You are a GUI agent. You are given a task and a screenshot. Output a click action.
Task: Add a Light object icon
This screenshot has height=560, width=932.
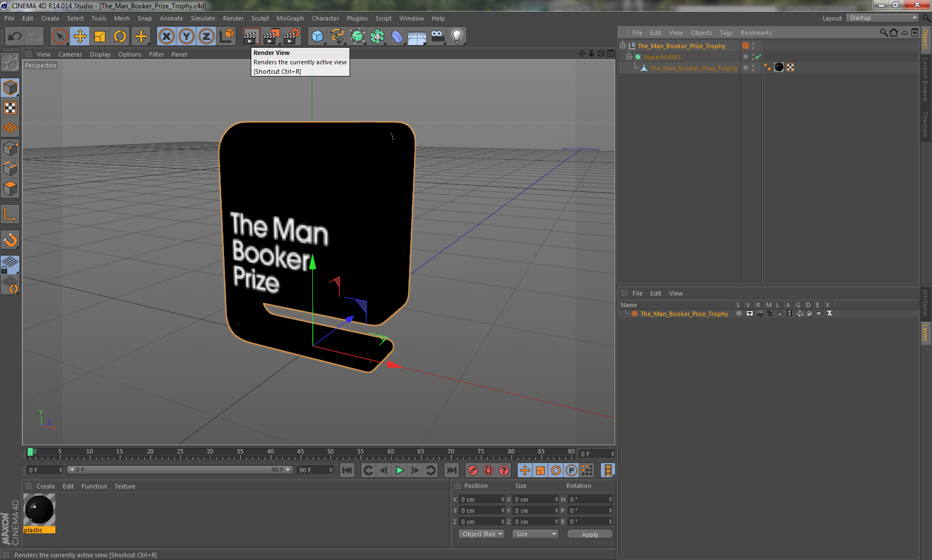[x=457, y=37]
